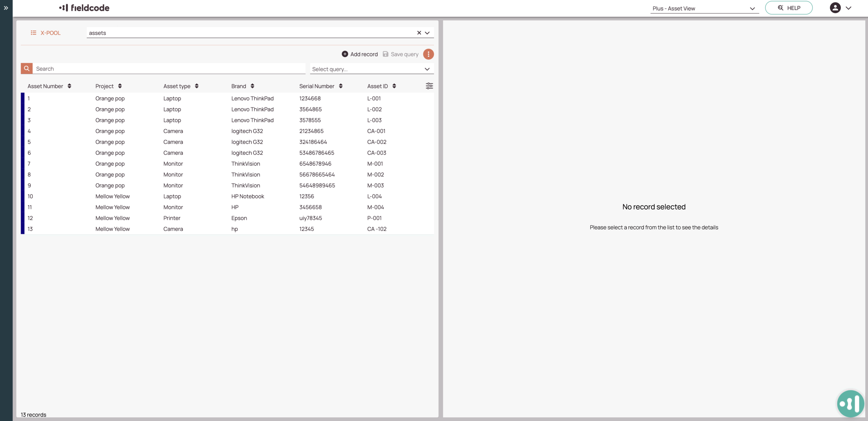Sort by Project column
The image size is (868, 421).
pos(120,86)
